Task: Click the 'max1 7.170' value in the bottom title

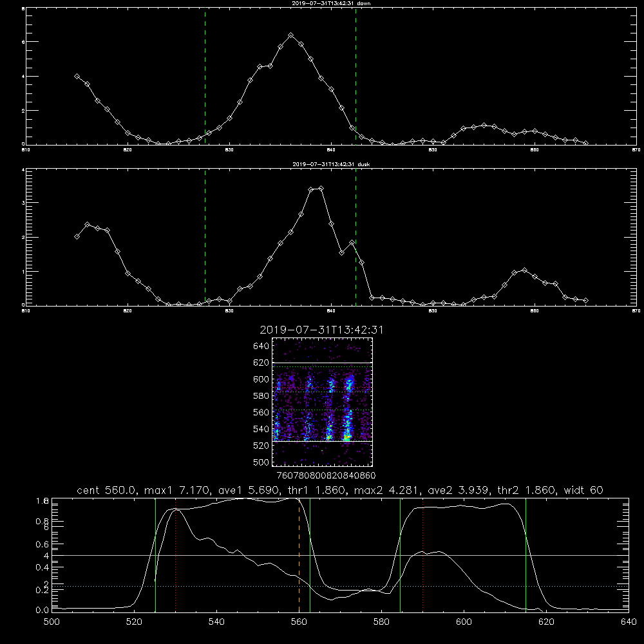Action: 175,490
